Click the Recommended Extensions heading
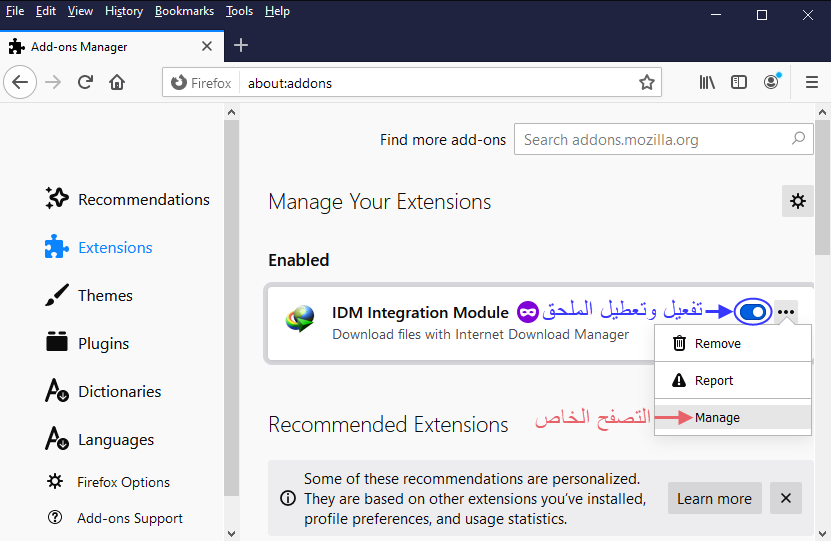 [x=388, y=424]
